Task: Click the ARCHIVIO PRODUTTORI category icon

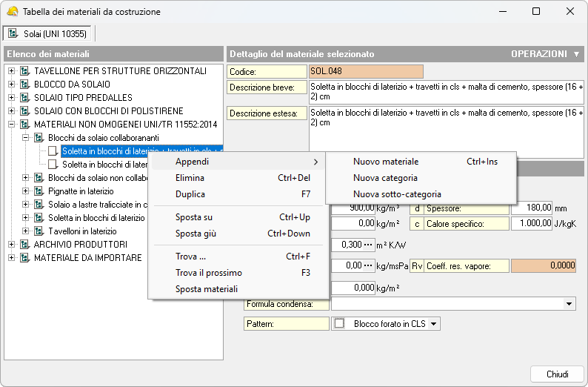Action: [24, 245]
